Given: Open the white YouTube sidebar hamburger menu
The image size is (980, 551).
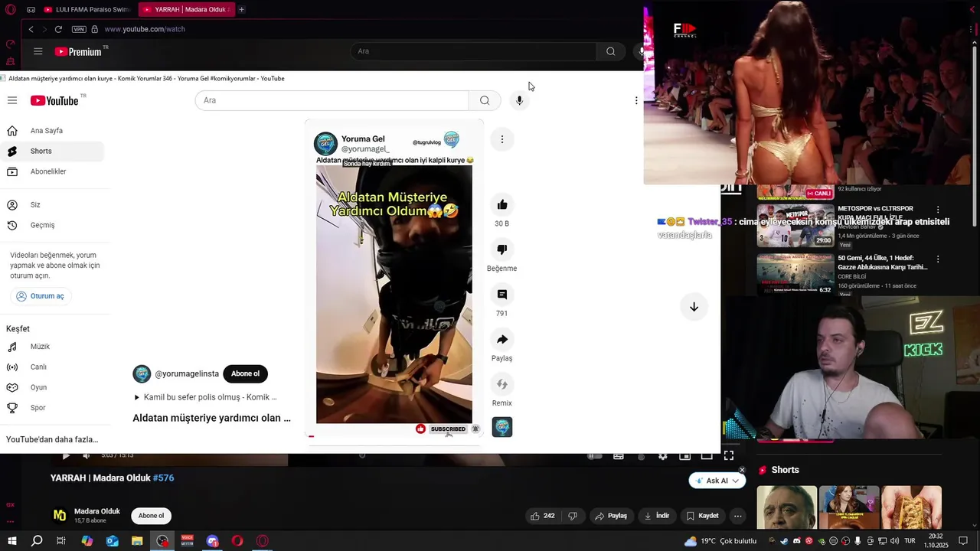Looking at the screenshot, I should [12, 100].
